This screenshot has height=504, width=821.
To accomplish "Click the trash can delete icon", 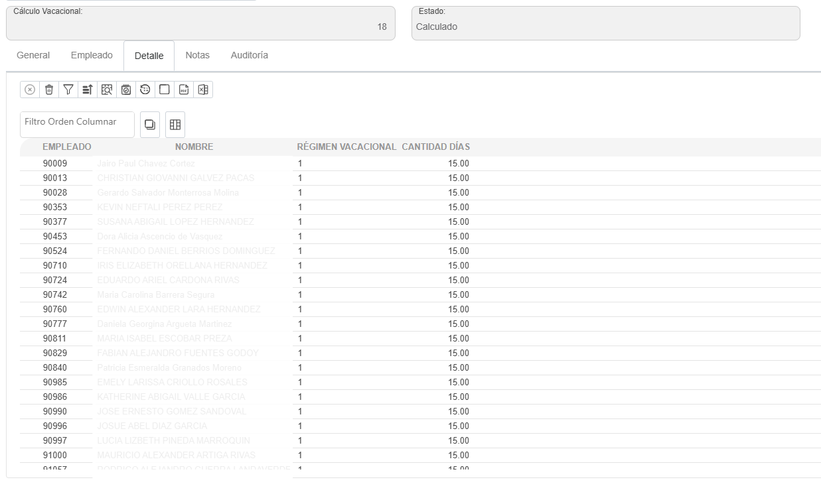I will tap(48, 90).
